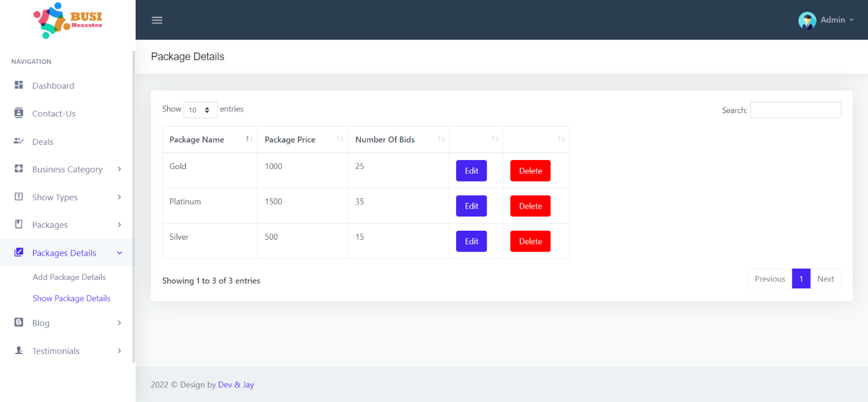Toggle the sidebar with the hamburger icon
Viewport: 868px width, 402px height.
click(157, 20)
